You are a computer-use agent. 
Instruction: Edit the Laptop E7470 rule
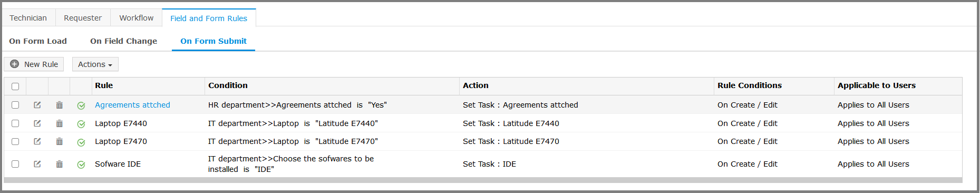click(37, 141)
